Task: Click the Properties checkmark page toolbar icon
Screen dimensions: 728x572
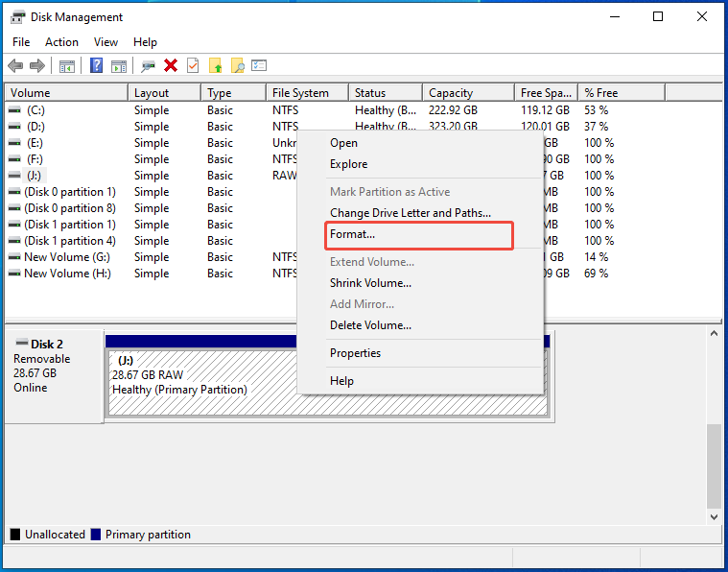Action: click(x=193, y=65)
